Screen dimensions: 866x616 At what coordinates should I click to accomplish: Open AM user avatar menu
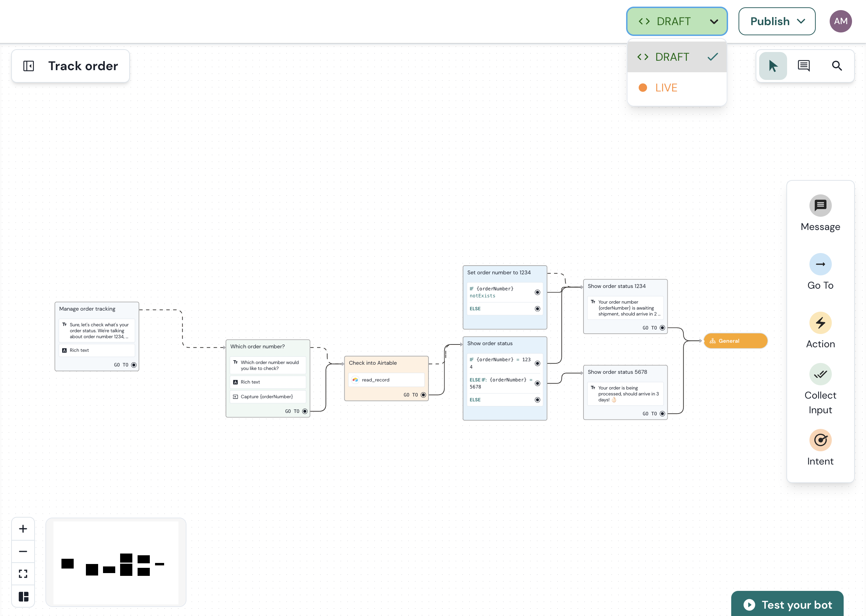[840, 22]
